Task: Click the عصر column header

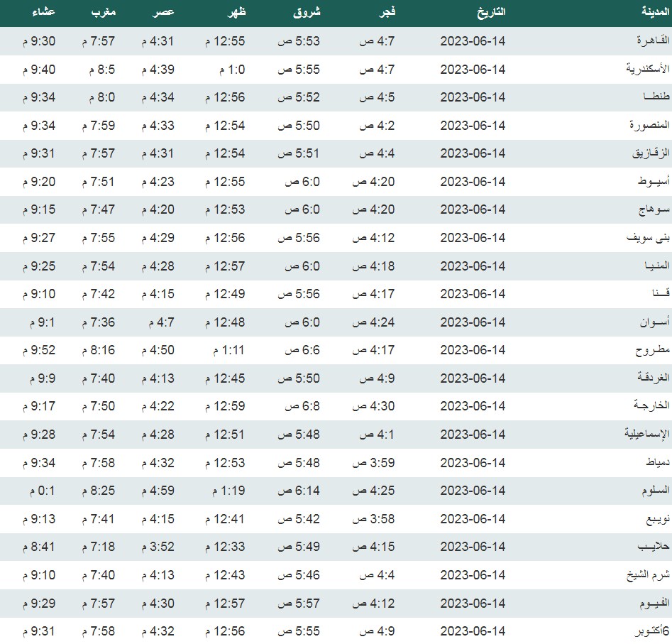Action: [x=164, y=12]
